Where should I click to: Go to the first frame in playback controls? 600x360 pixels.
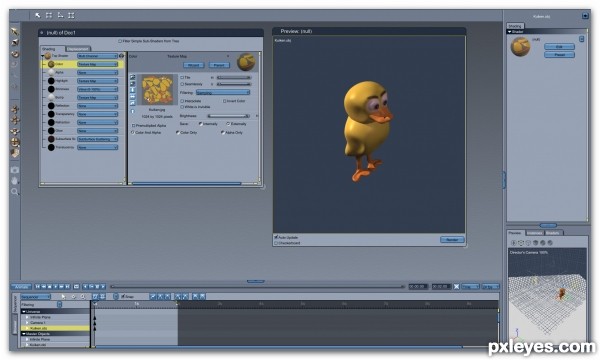(x=38, y=287)
